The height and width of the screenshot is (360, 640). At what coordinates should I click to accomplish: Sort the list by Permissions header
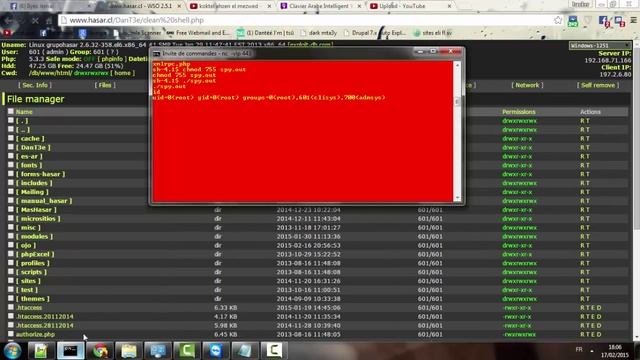click(519, 112)
